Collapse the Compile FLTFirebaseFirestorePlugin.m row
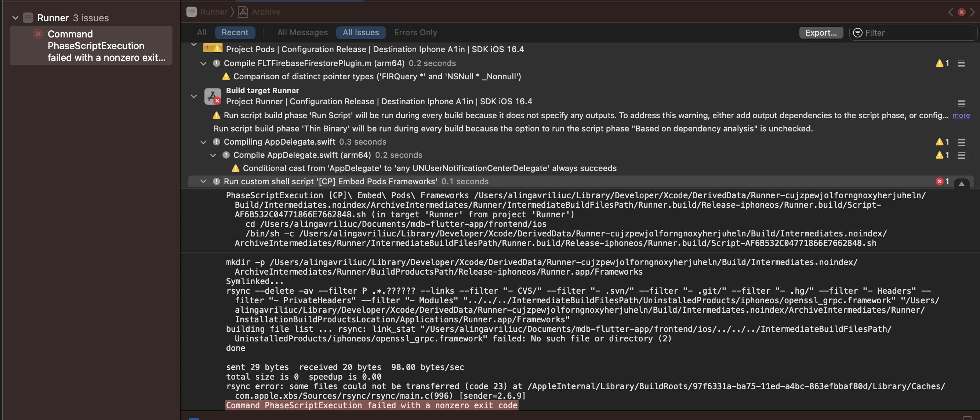 203,64
